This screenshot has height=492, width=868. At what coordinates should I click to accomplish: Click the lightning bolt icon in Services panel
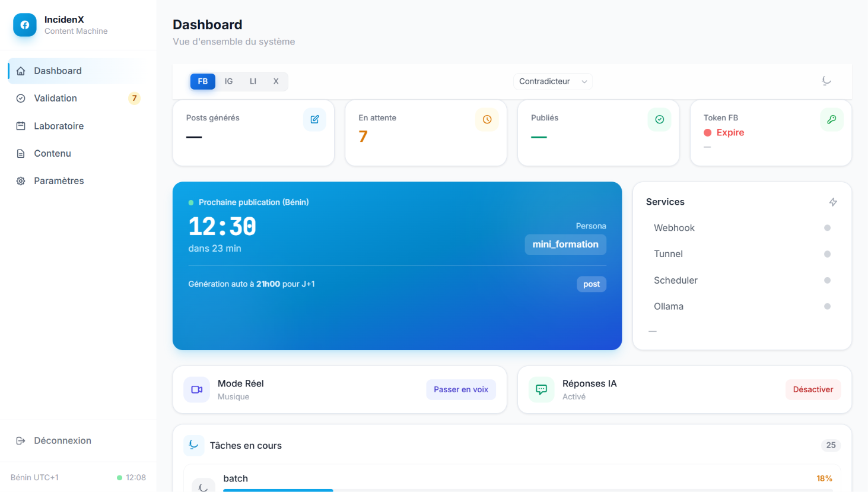click(833, 202)
